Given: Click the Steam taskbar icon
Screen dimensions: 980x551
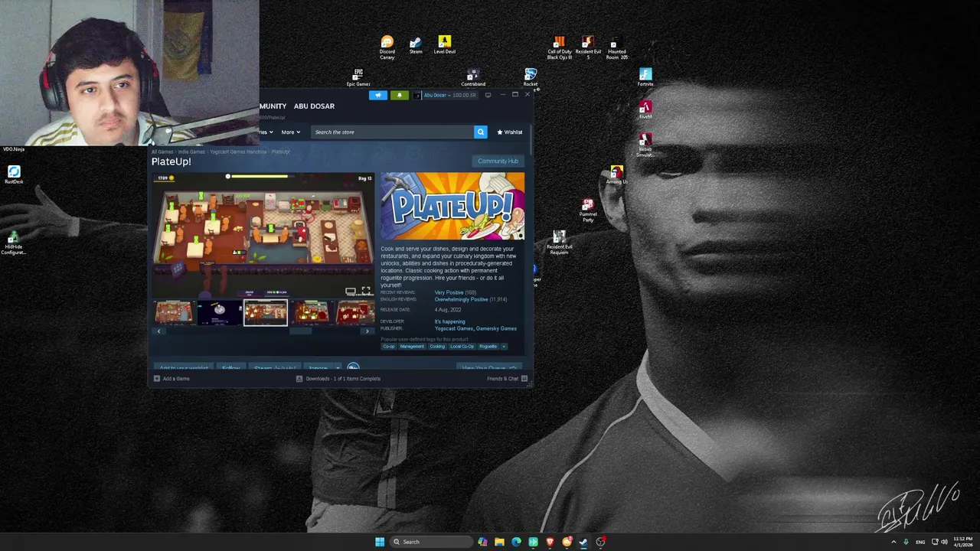Looking at the screenshot, I should tap(583, 542).
